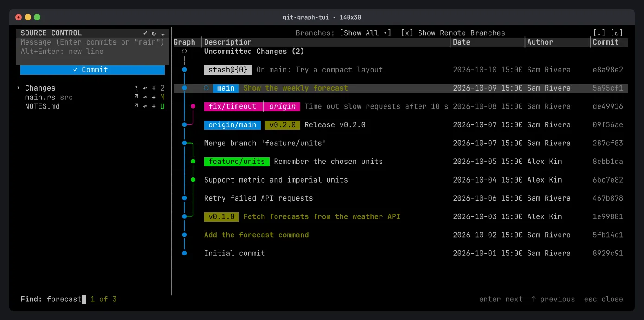Click the '1 of 3' match counter

coord(103,299)
